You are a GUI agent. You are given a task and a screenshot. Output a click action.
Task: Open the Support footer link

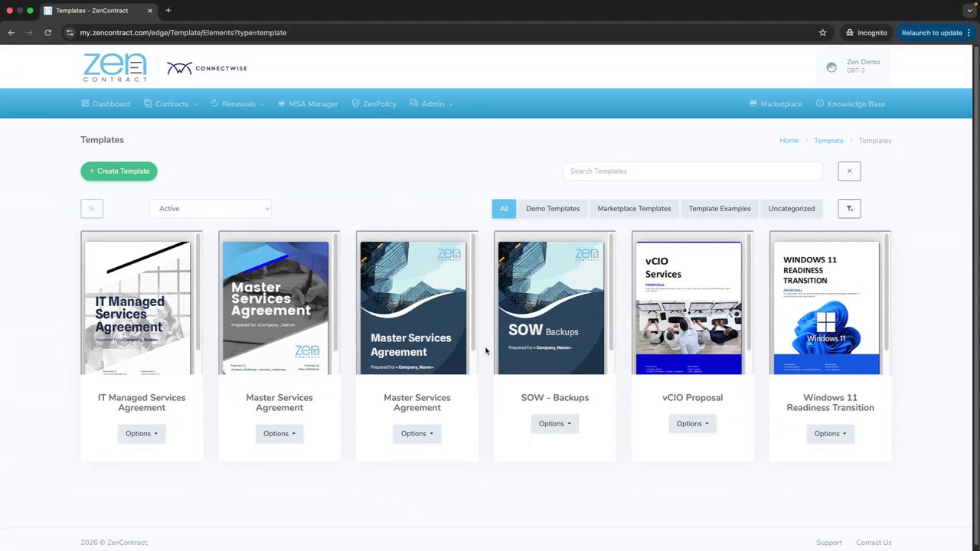pyautogui.click(x=829, y=543)
